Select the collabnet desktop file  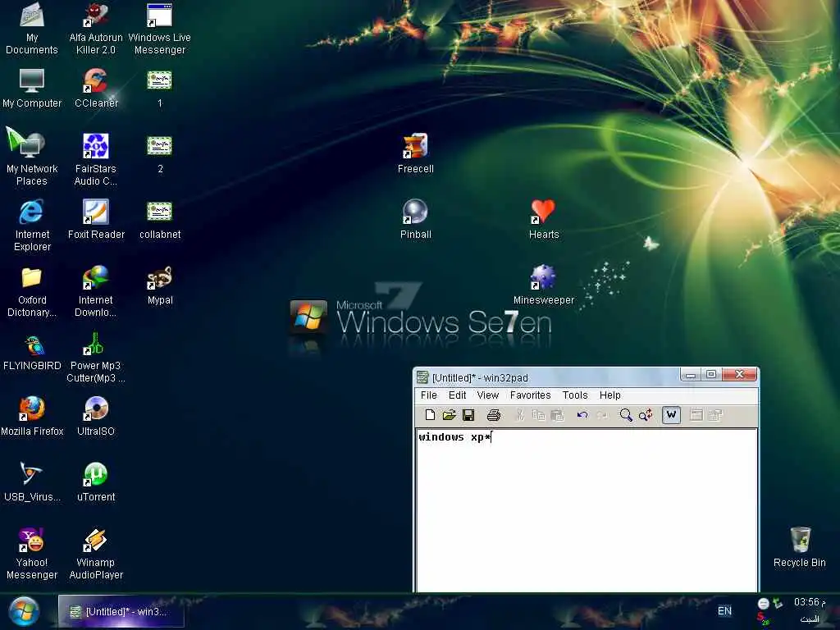(x=160, y=220)
